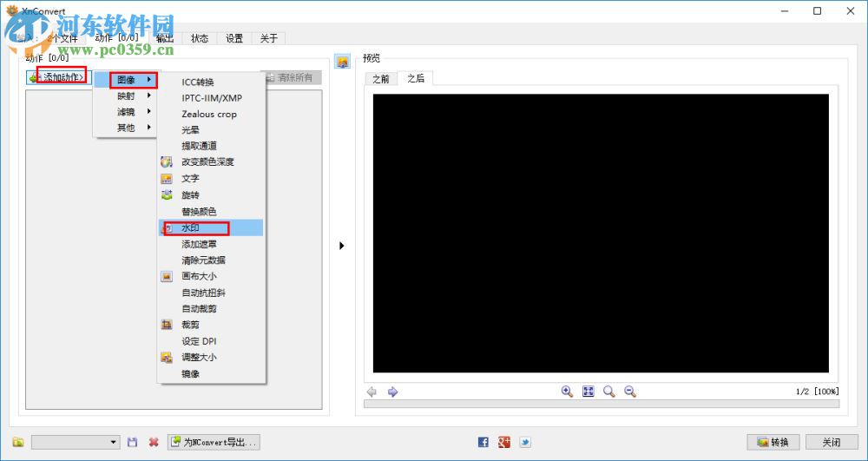Click the rotate action icon (旋转)
Viewport: 868px width, 461px height.
pos(166,195)
